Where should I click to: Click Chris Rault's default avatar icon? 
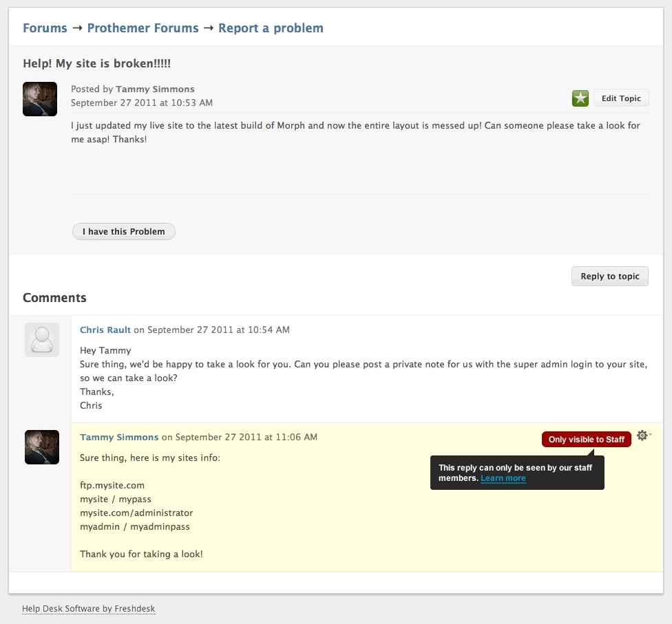[x=42, y=340]
